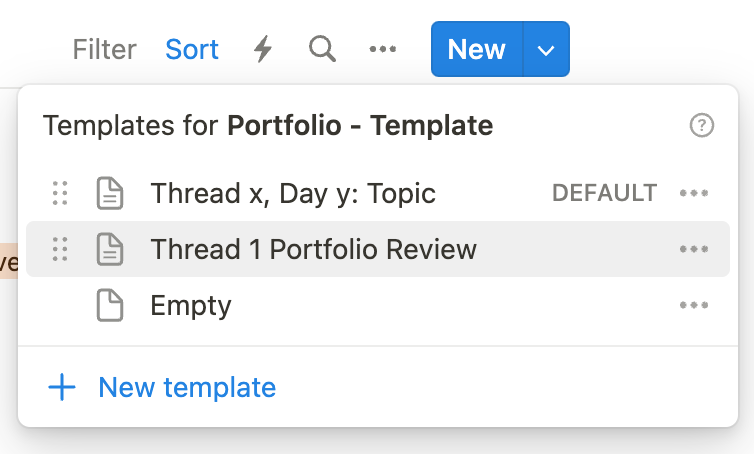754x454 pixels.
Task: Click the lightning bolt automations icon
Action: point(262,49)
